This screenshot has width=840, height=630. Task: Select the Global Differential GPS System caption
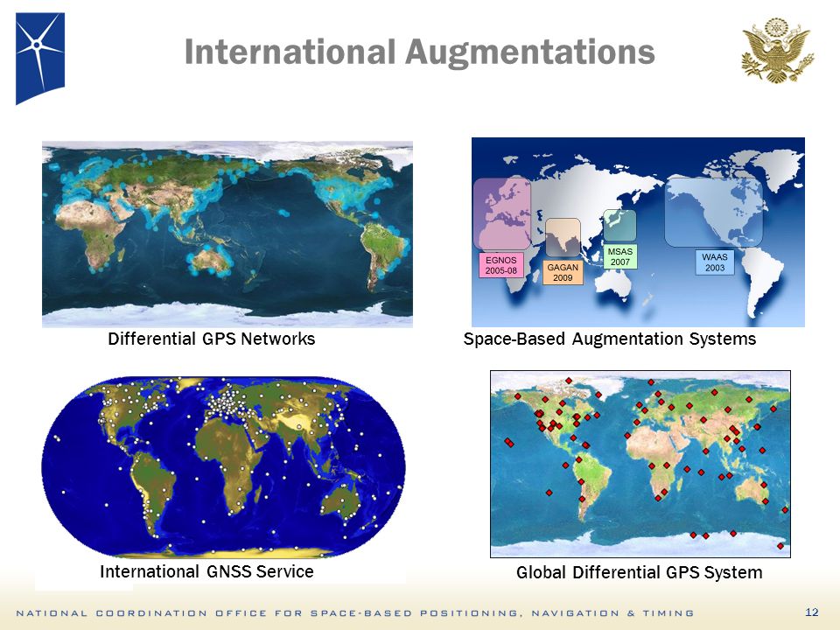639,572
